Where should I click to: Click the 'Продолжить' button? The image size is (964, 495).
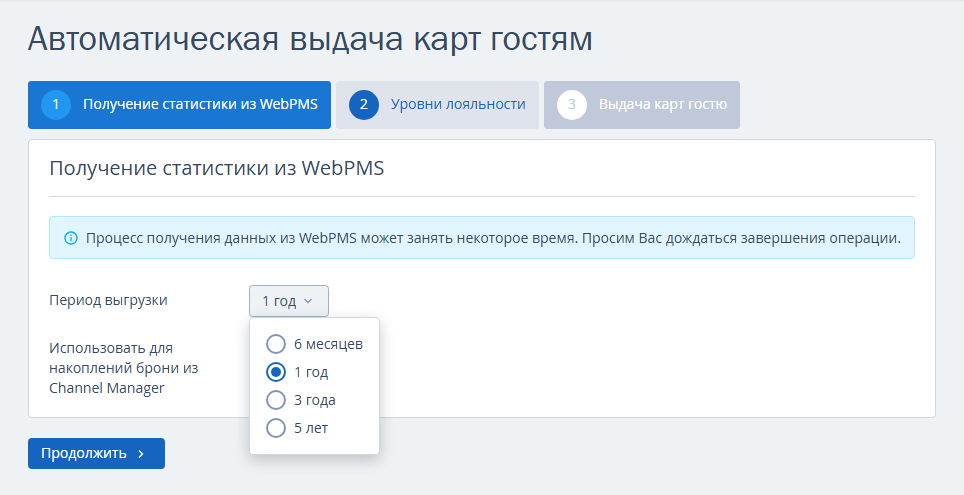97,453
